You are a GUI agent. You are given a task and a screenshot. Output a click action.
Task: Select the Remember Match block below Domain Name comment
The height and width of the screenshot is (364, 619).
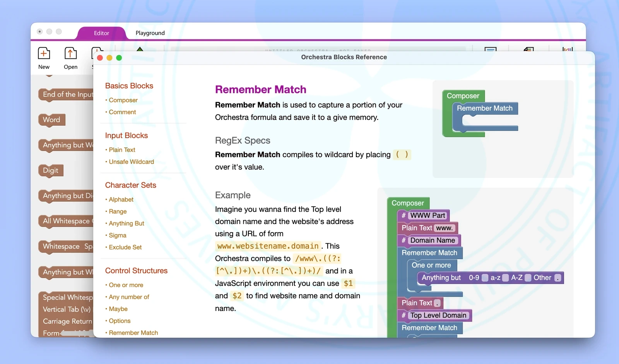coord(429,253)
